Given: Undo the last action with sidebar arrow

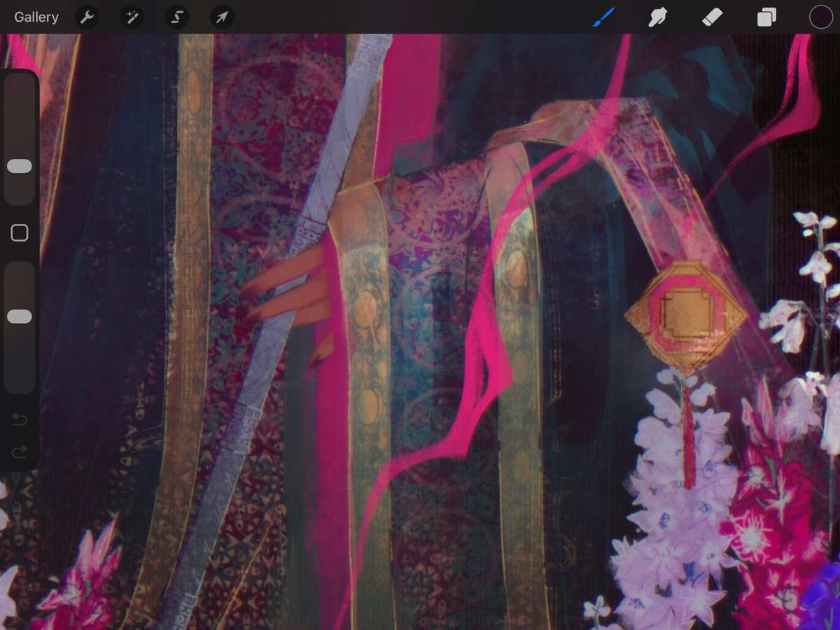Looking at the screenshot, I should click(x=20, y=419).
